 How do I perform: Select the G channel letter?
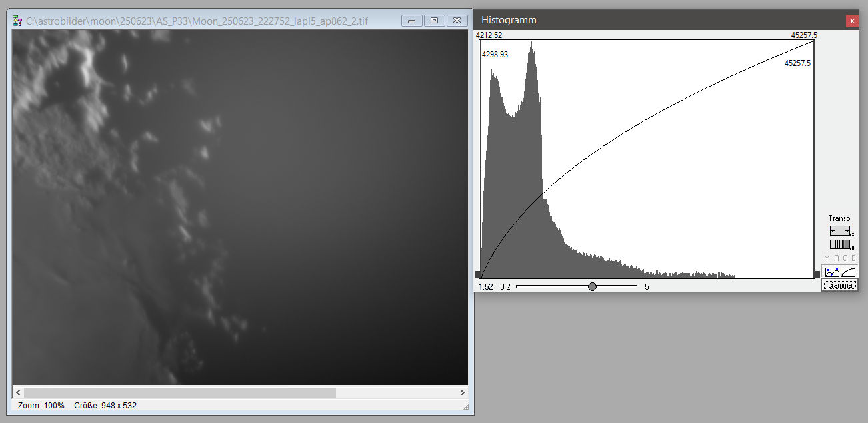click(x=845, y=258)
